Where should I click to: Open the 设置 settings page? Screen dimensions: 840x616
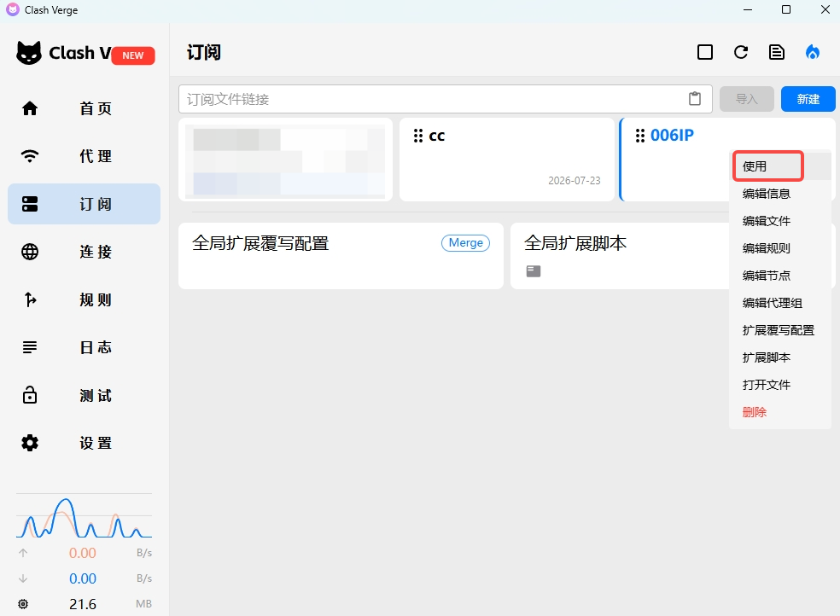coord(84,443)
